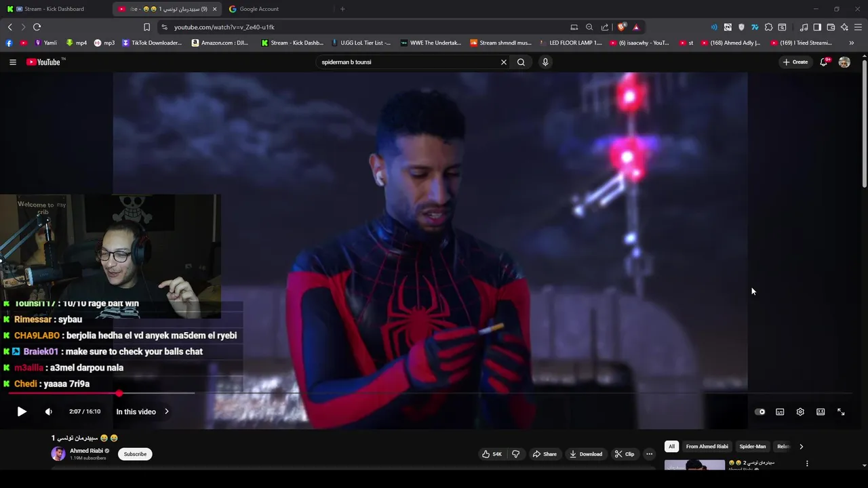
Task: Open the Amazon.com bookmark
Action: pos(220,43)
